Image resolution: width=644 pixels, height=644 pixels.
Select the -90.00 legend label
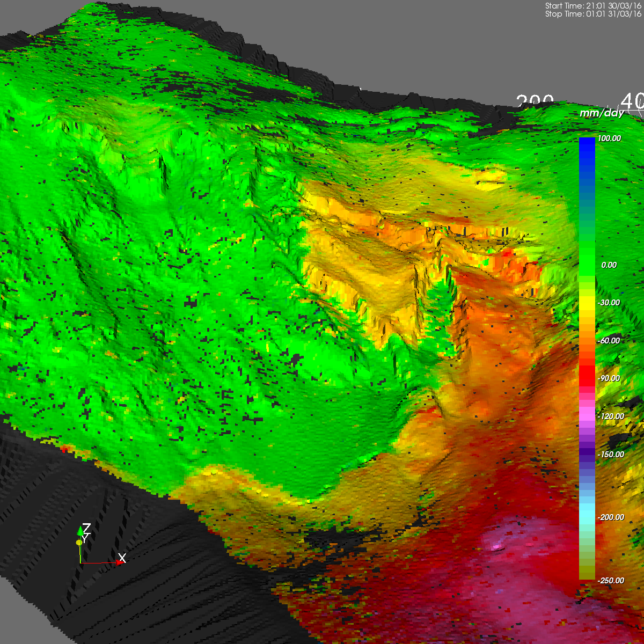[x=608, y=378]
